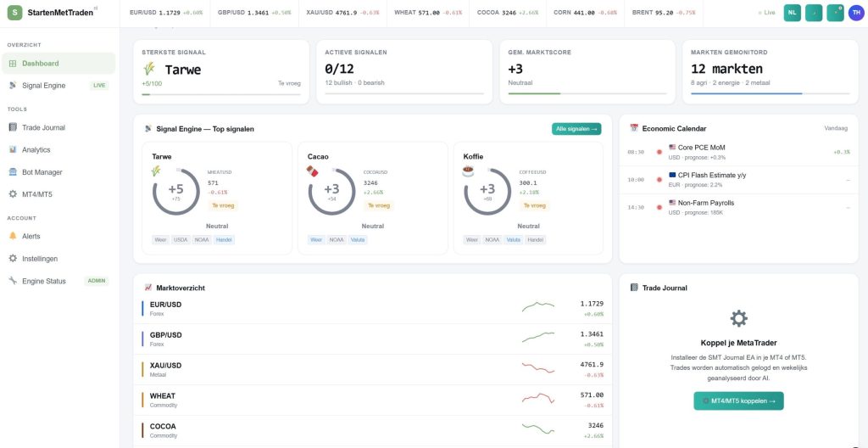Open the NL language selector
Image resolution: width=868 pixels, height=448 pixels.
coord(793,13)
